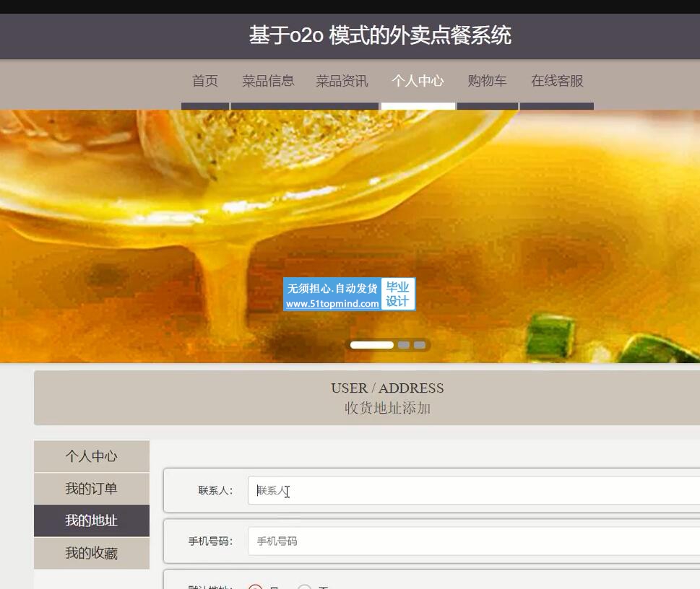Open 个人中心 in the left sidebar menu
Screen dimensions: 700x589
[x=92, y=456]
